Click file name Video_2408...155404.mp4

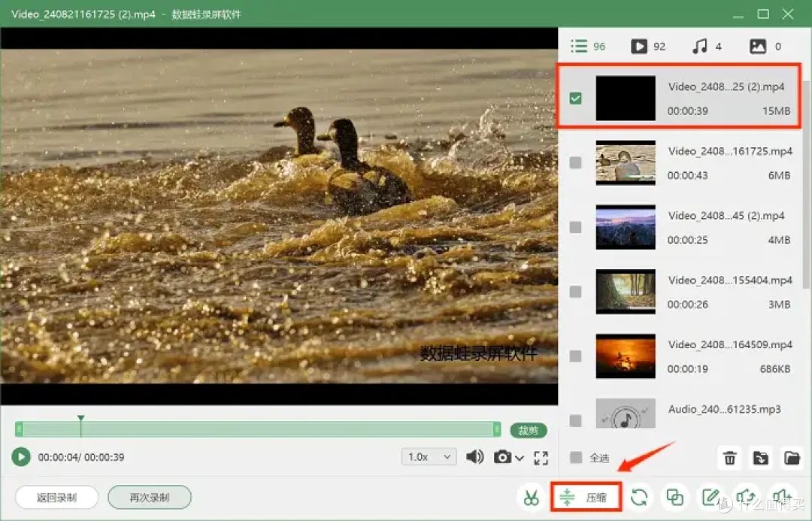tap(730, 280)
